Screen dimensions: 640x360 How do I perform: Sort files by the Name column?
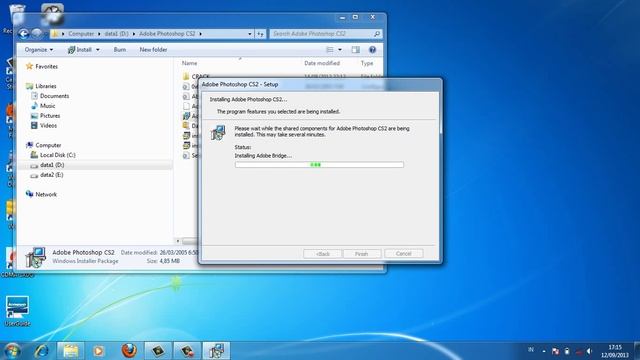click(189, 63)
